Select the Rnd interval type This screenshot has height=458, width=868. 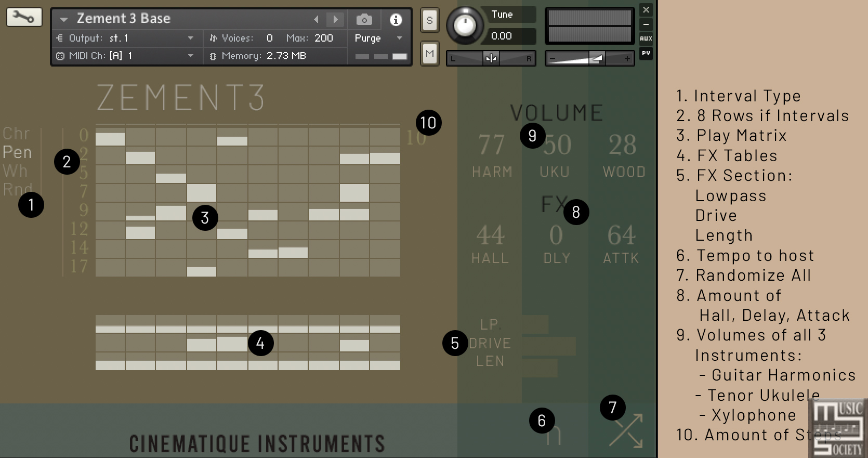pos(18,189)
